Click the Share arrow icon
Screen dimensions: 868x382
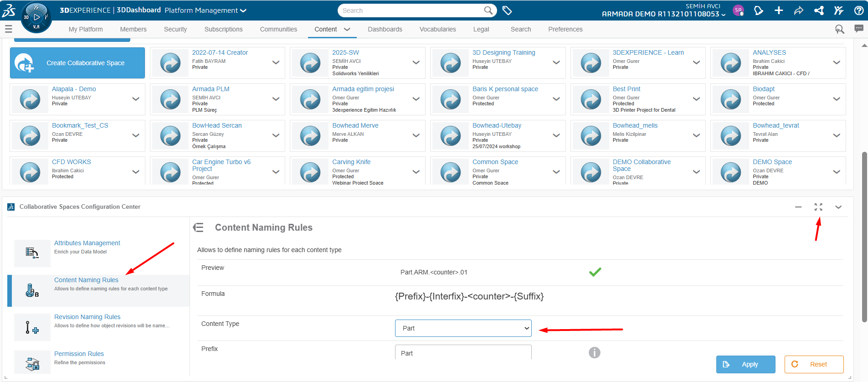[799, 10]
